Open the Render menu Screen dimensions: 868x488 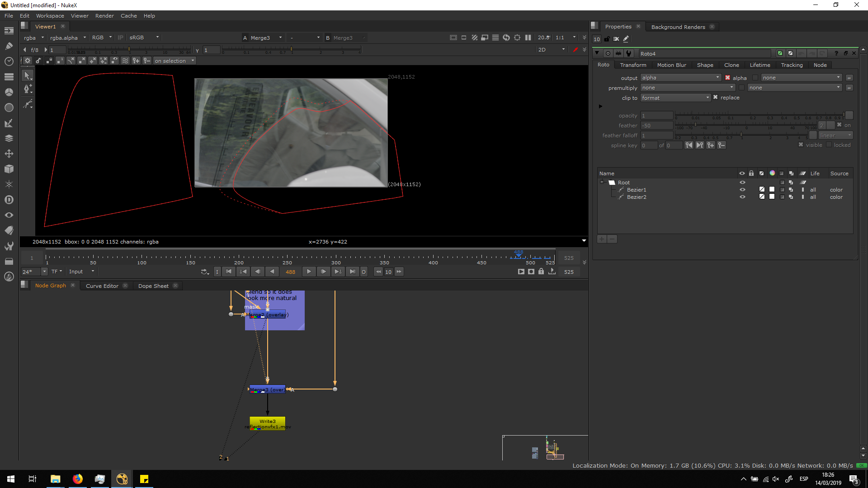click(x=104, y=16)
